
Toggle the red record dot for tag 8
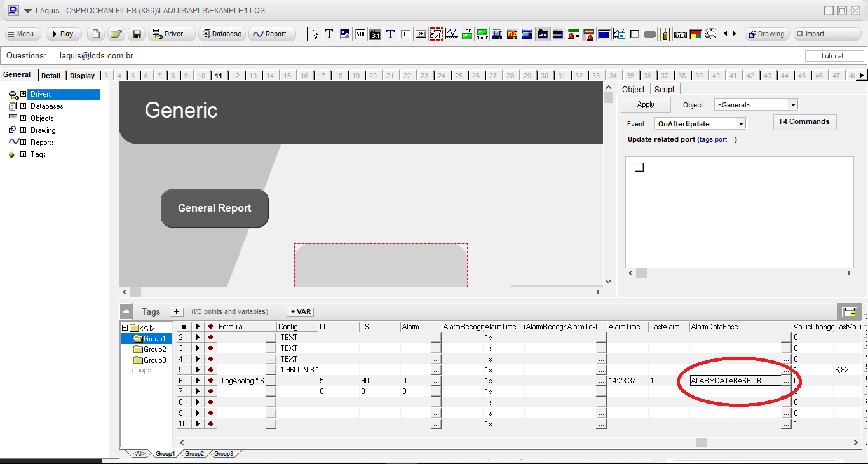(210, 402)
